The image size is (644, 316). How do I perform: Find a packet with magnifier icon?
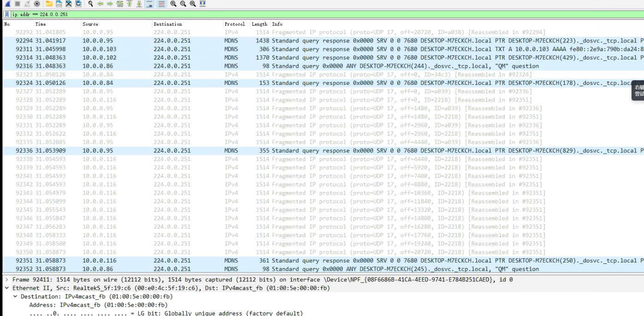[90, 4]
